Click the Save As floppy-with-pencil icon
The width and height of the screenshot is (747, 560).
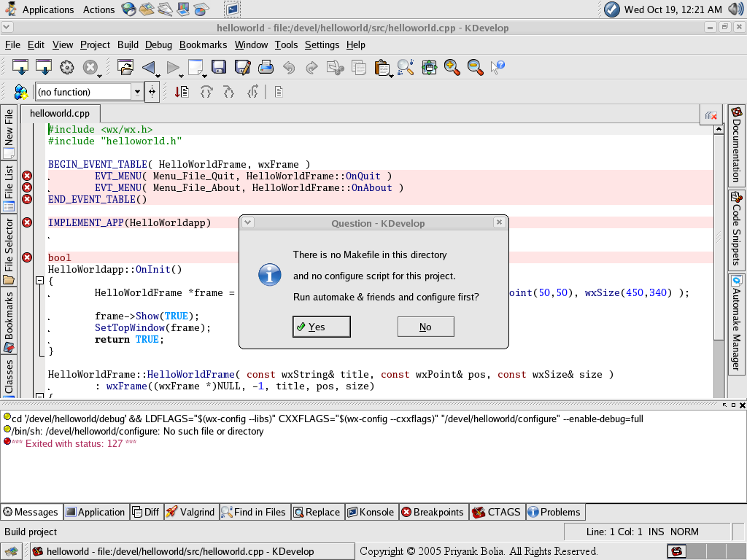point(242,67)
